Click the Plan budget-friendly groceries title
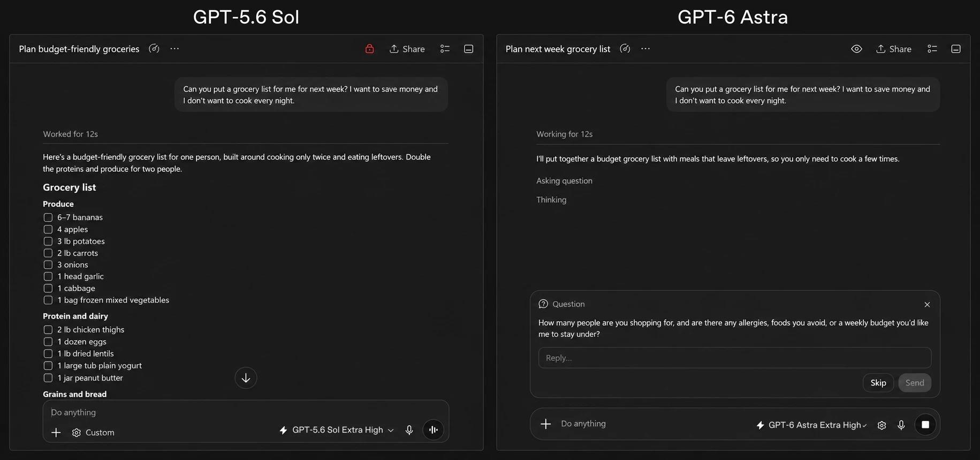 (79, 49)
